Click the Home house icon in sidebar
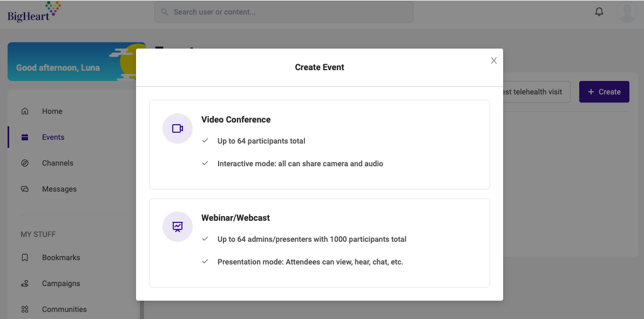644x319 pixels. [25, 111]
